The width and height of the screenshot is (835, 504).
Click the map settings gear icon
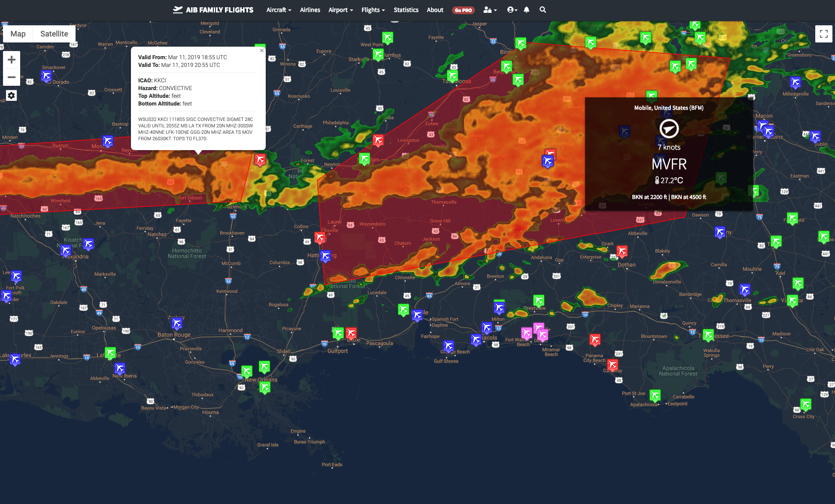tap(12, 95)
